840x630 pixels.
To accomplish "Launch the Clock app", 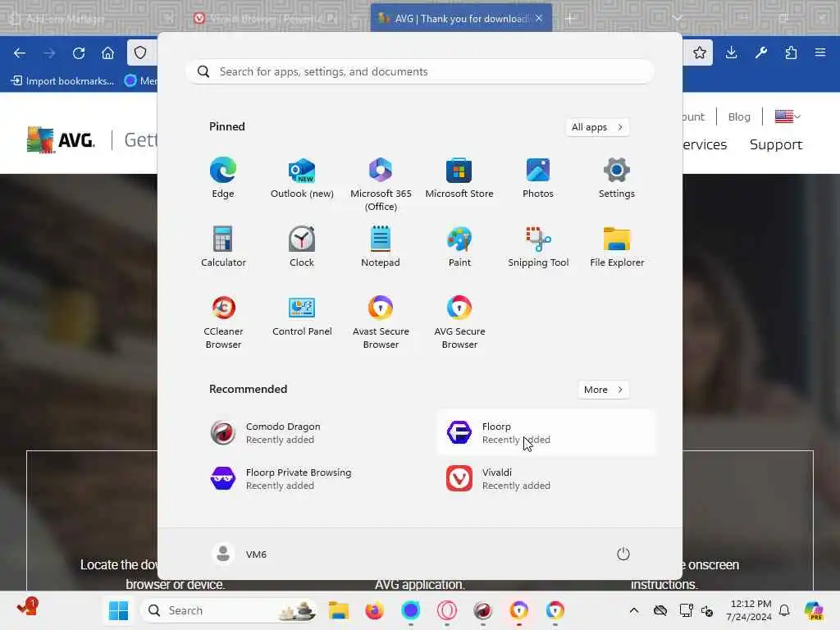I will click(x=302, y=247).
